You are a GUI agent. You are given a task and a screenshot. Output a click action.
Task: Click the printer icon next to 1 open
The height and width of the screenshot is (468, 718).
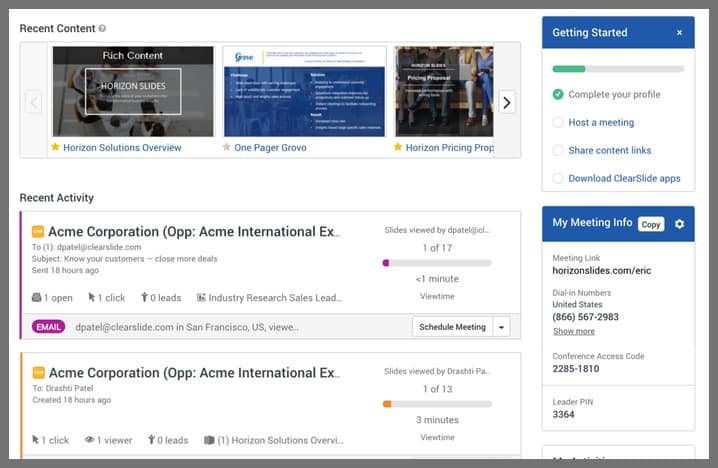(x=37, y=297)
